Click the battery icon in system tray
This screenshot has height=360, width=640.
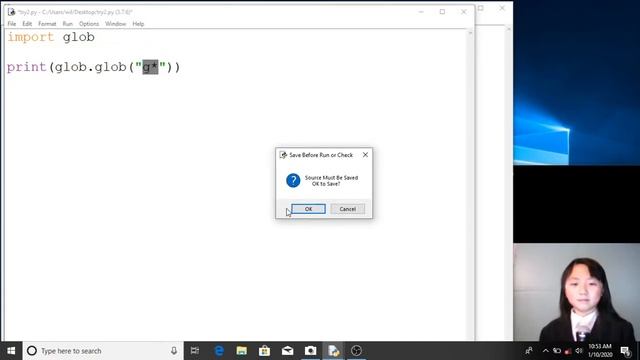point(557,351)
